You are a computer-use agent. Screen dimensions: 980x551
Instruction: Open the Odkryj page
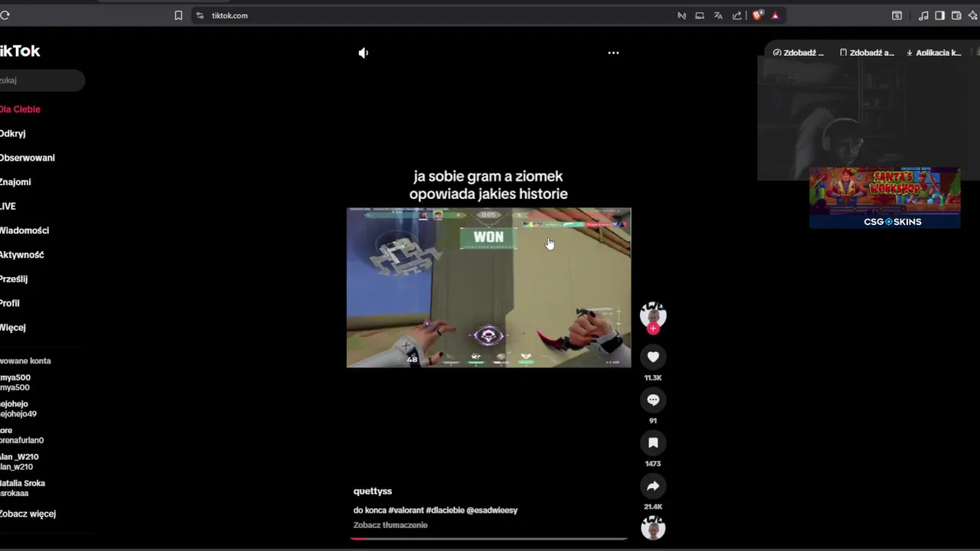(x=12, y=133)
